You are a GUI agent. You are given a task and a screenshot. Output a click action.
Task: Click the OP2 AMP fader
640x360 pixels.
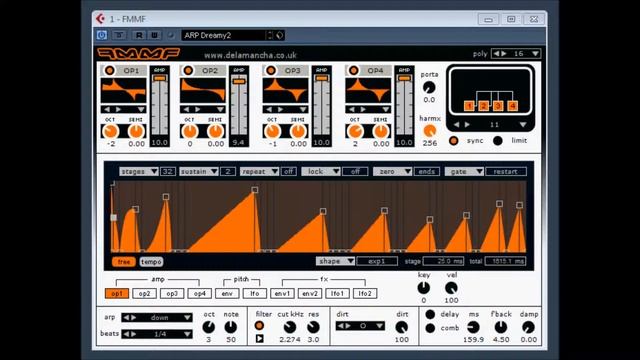pyautogui.click(x=239, y=82)
